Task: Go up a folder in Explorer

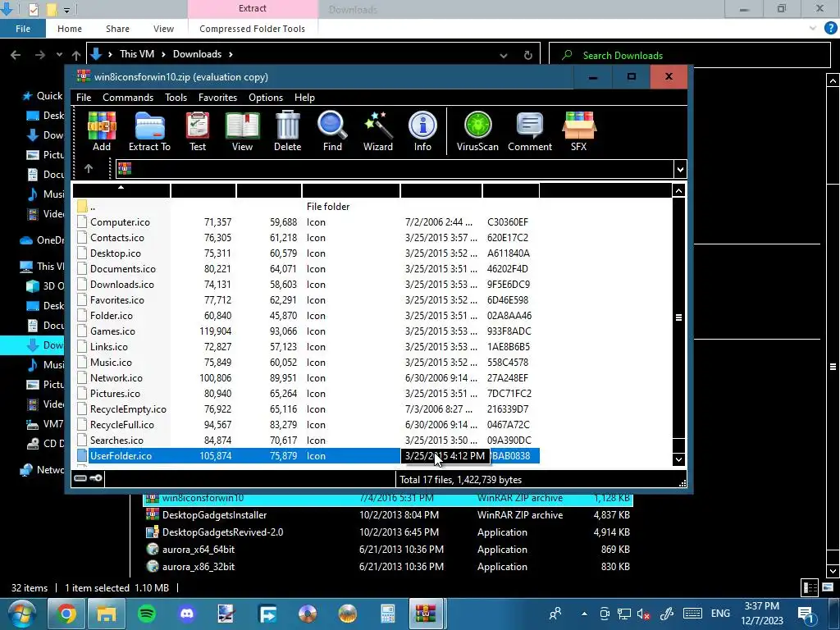Action: 76,55
